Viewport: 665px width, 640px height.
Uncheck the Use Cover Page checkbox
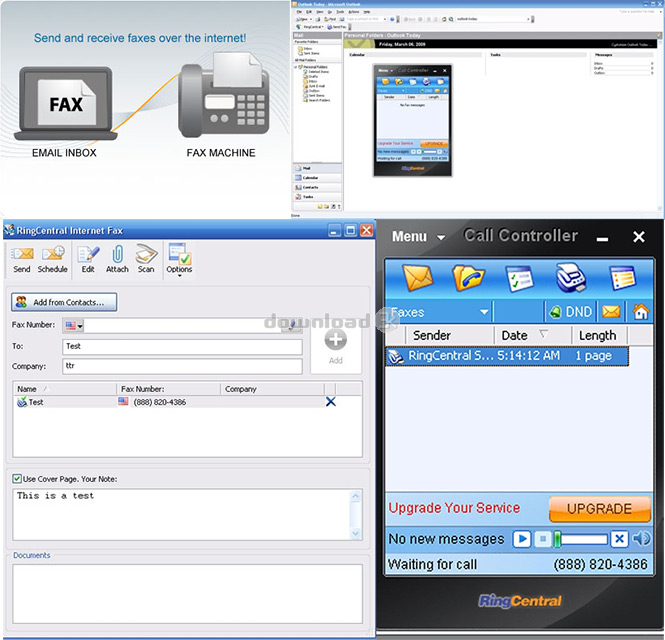(x=17, y=479)
